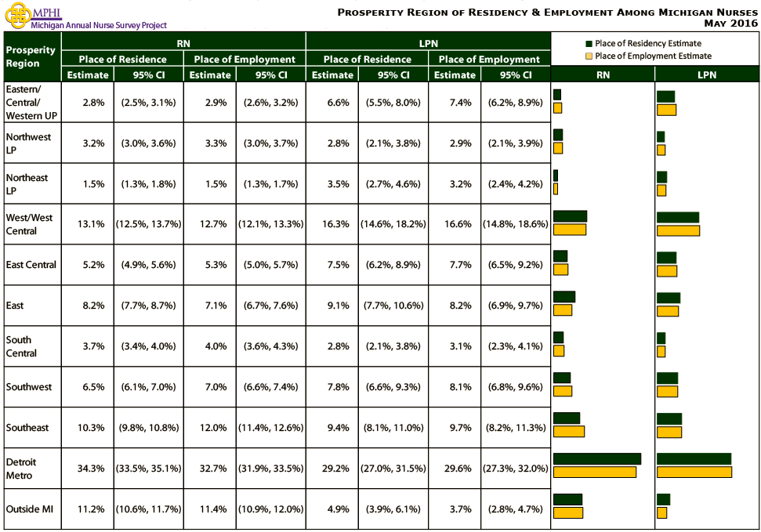Select the LPN header above the data table
Viewport: 761px width, 532px height.
[428, 44]
